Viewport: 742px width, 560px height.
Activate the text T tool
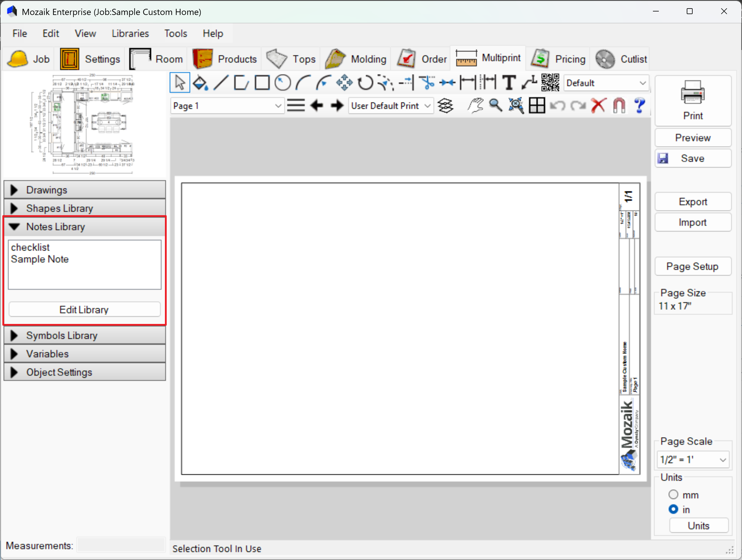pos(509,83)
